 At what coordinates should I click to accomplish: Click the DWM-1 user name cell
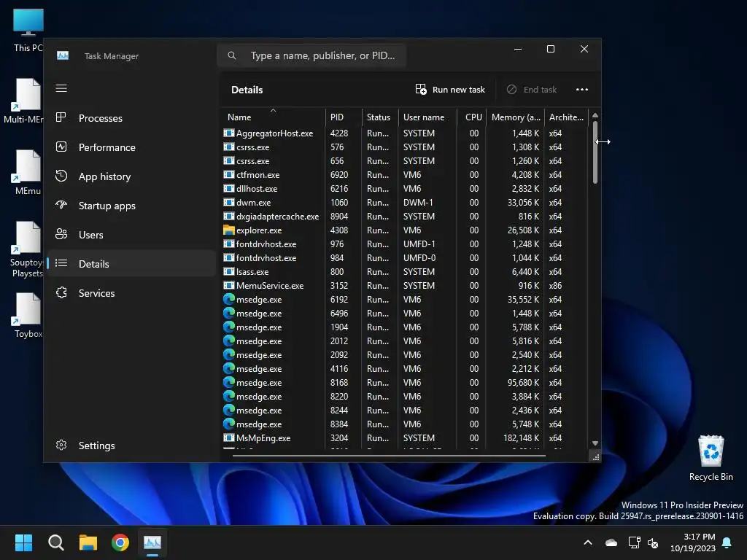coord(418,203)
